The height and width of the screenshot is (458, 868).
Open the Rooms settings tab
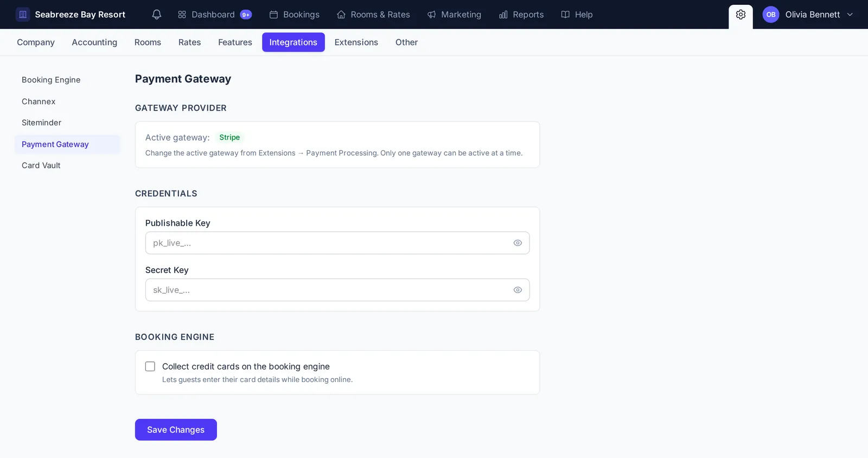click(148, 42)
